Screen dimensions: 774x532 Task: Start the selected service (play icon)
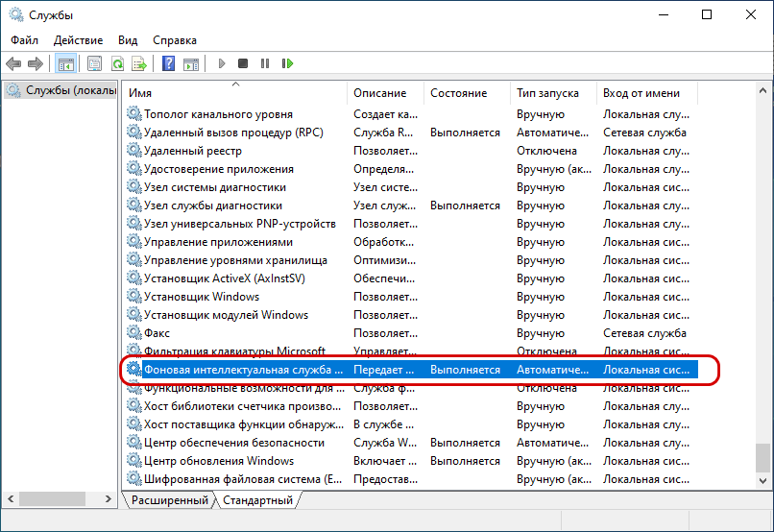coord(222,63)
